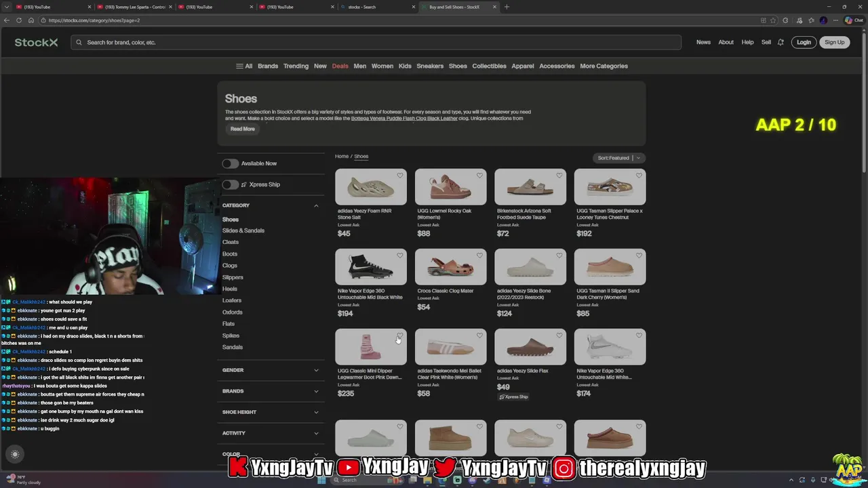Open the All hamburger menu
Viewport: 868px width, 488px height.
pyautogui.click(x=244, y=66)
